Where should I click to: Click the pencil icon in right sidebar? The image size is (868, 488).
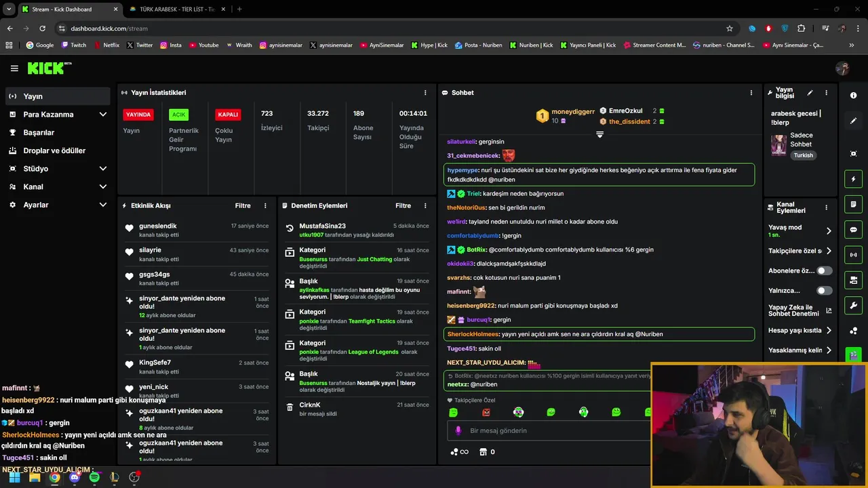point(853,121)
